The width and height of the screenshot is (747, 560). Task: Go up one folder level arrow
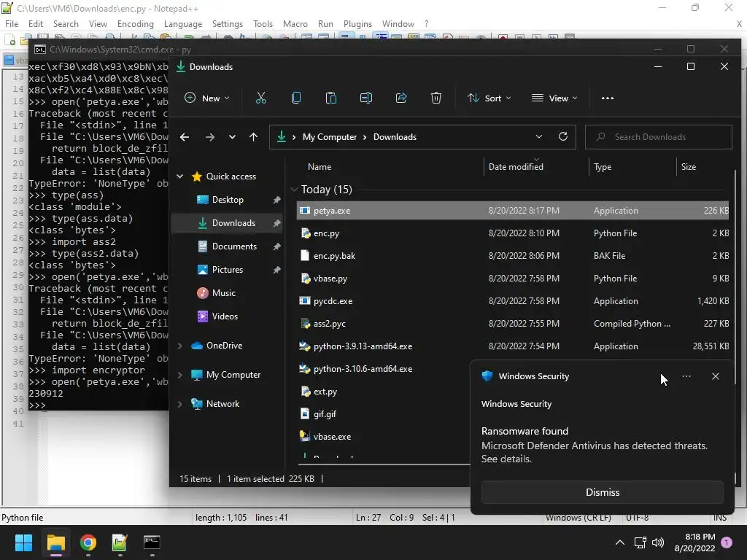click(253, 137)
